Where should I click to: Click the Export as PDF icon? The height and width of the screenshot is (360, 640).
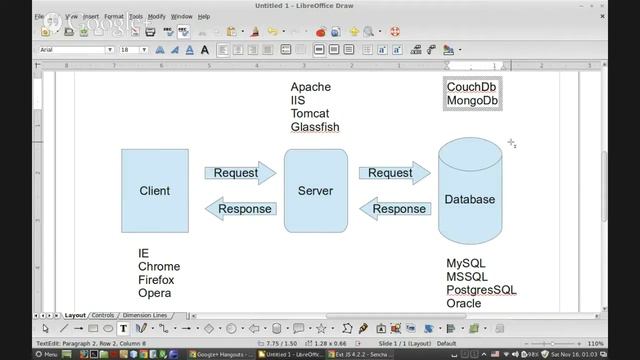point(135,32)
